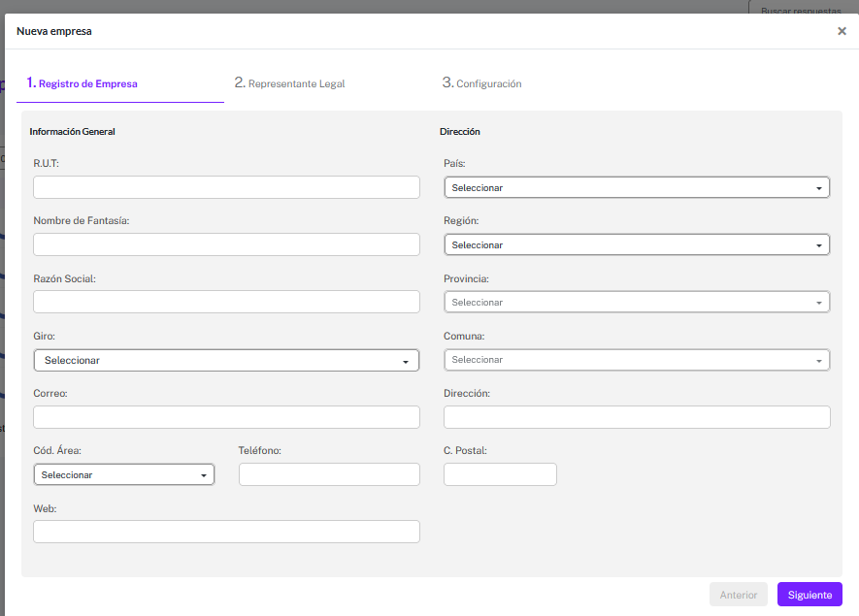The height and width of the screenshot is (616, 859).
Task: Close the Nueva empresa dialog
Action: click(x=842, y=31)
